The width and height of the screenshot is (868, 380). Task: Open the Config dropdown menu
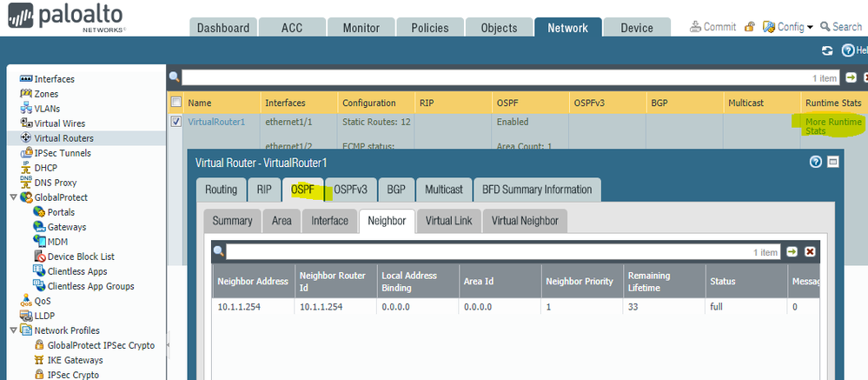coord(788,27)
